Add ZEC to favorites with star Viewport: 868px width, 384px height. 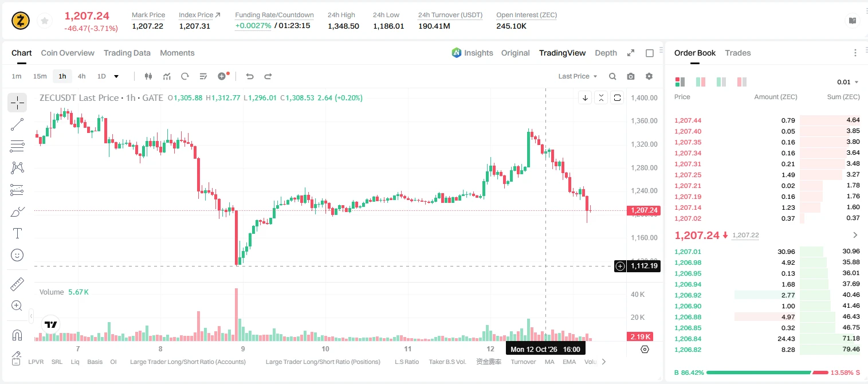point(44,21)
